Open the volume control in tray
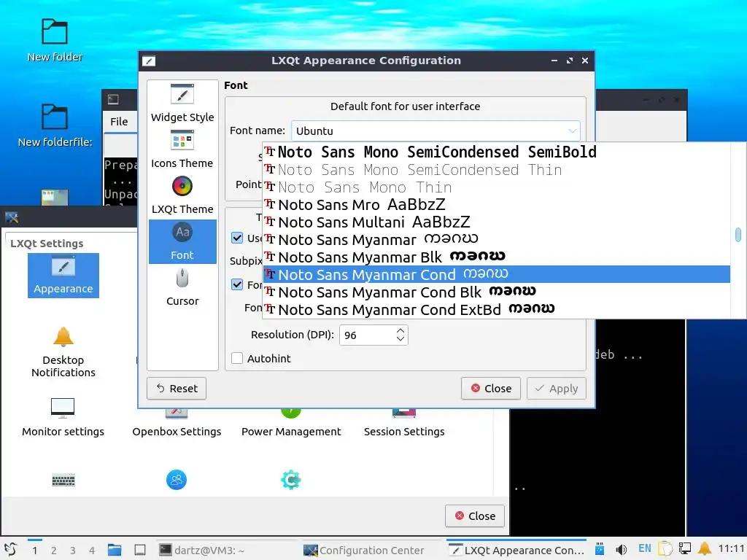The height and width of the screenshot is (560, 747). (622, 550)
